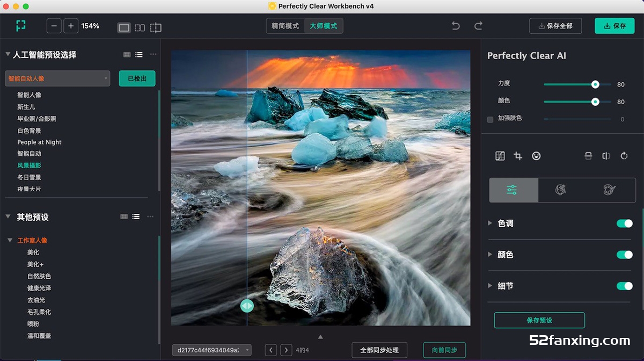This screenshot has width=644, height=361.
Task: Switch to 大师模式
Action: tap(324, 26)
